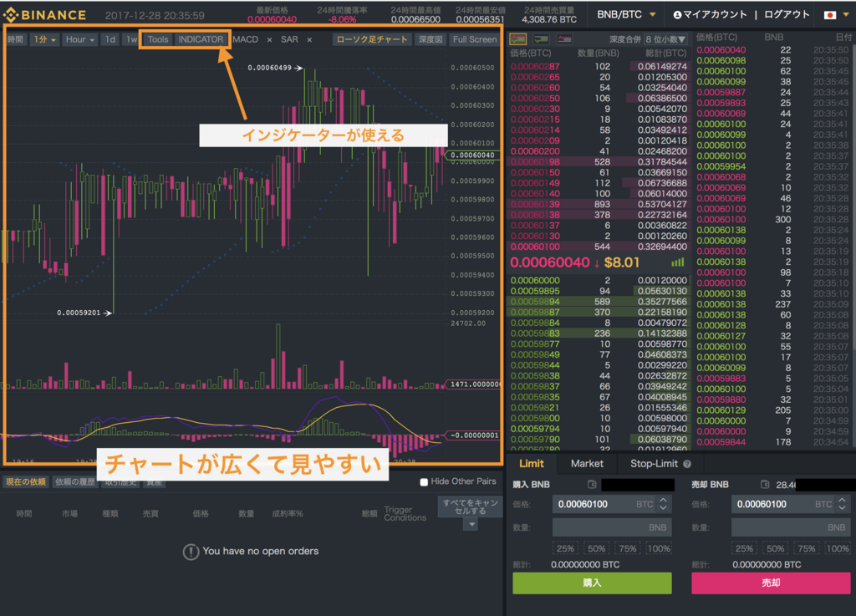
Task: Click trade history entry at 20:35:28 with 300 BNB
Action: (773, 219)
